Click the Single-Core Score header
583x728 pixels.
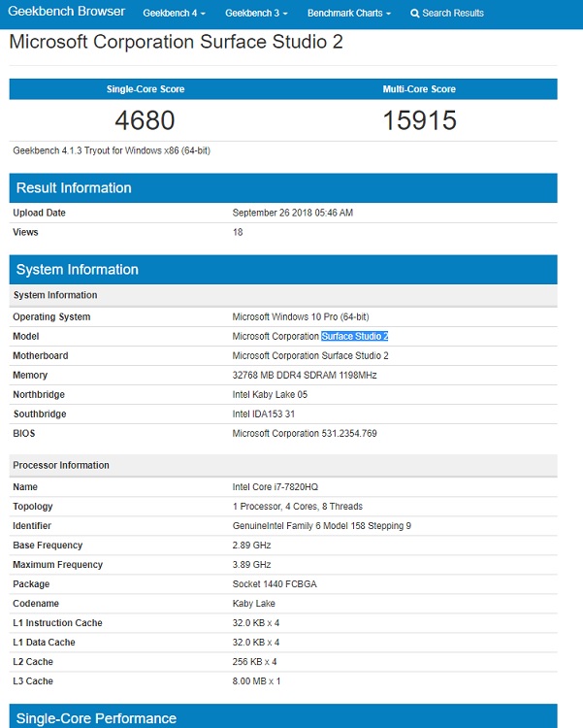click(x=146, y=89)
